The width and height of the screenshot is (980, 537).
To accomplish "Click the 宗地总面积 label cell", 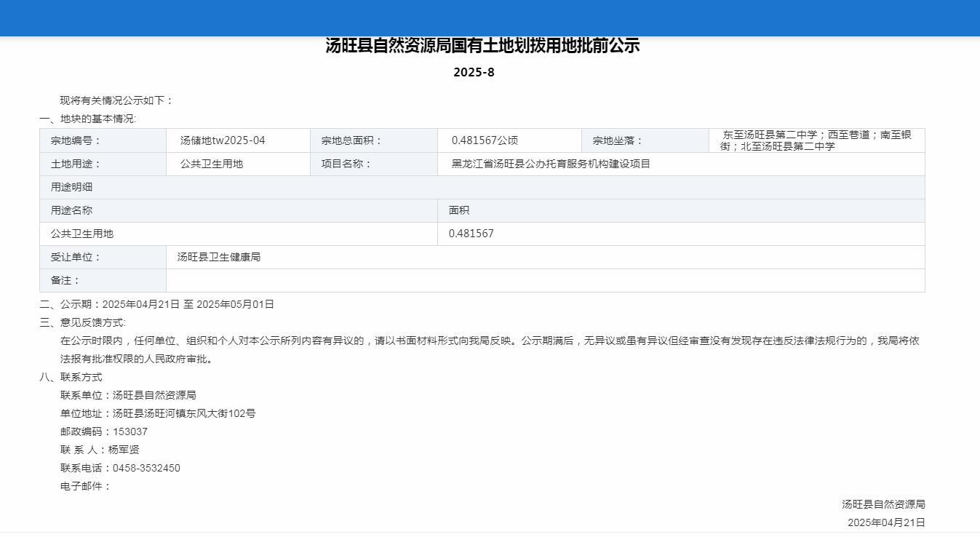I will [x=374, y=140].
